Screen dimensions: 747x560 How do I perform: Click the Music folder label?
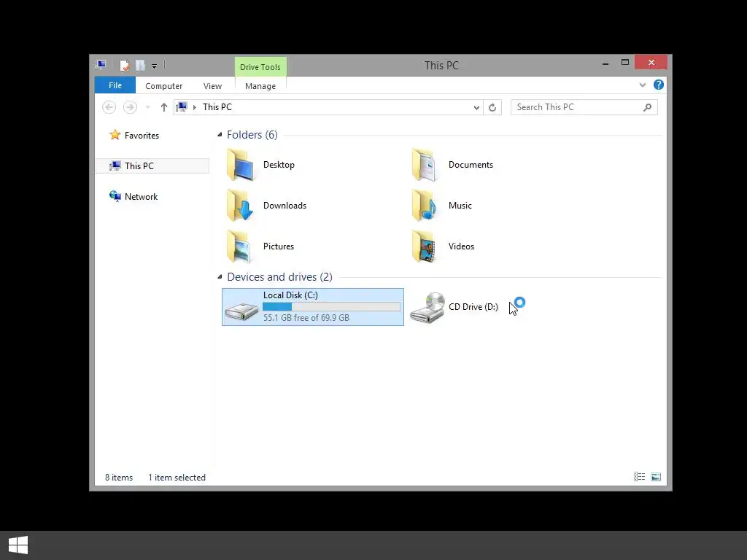tap(460, 206)
